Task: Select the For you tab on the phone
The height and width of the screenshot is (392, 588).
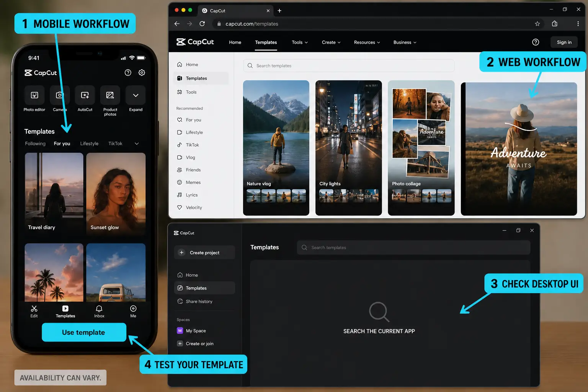Action: point(62,144)
